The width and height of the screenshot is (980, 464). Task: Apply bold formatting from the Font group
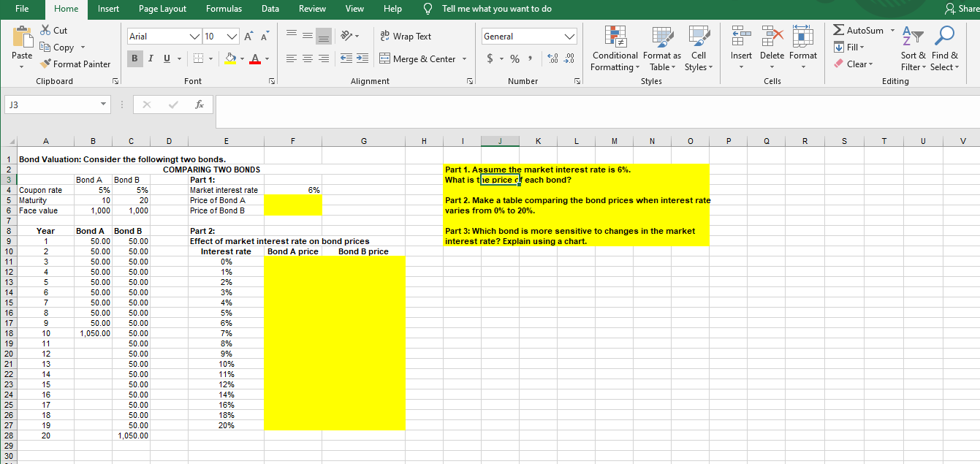click(x=134, y=58)
